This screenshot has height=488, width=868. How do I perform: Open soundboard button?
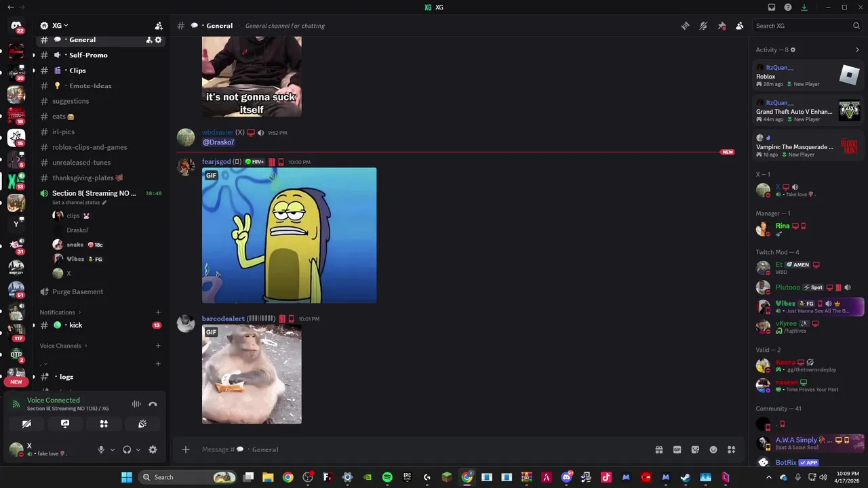[x=142, y=424]
